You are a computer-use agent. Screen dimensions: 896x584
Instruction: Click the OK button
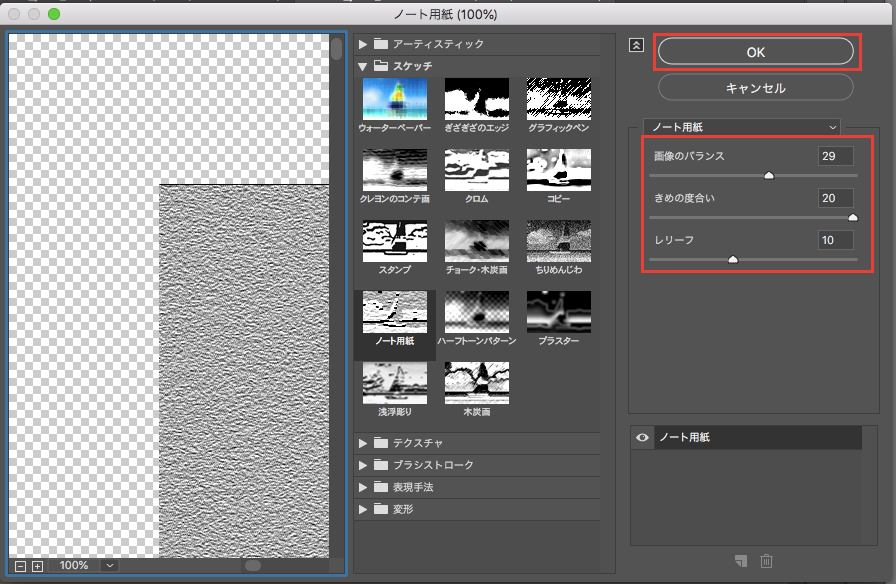[x=755, y=52]
